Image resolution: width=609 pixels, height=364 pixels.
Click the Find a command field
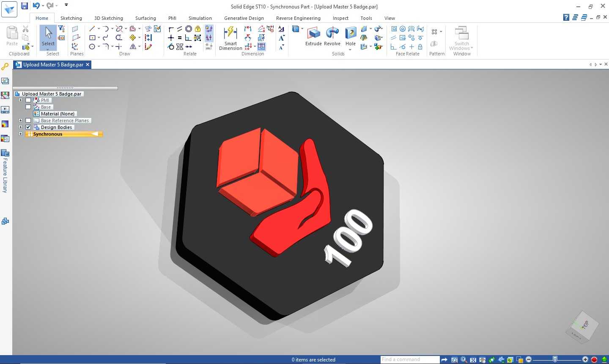pos(409,360)
